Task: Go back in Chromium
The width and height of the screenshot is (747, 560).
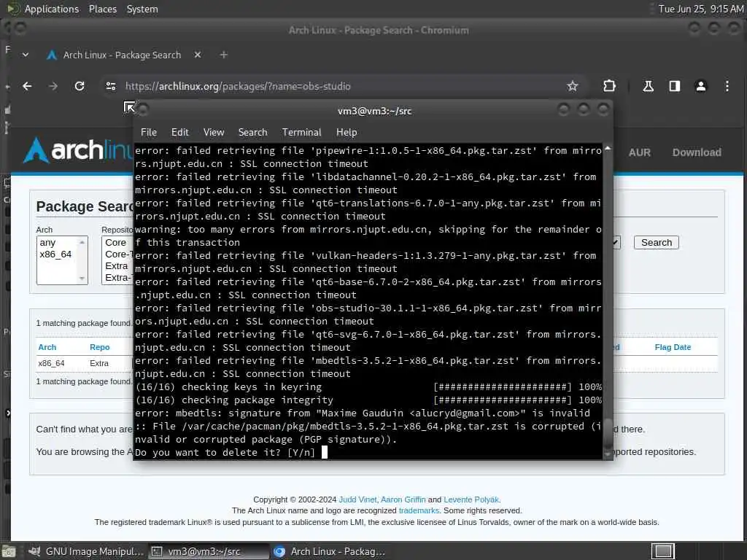Action: coord(27,86)
